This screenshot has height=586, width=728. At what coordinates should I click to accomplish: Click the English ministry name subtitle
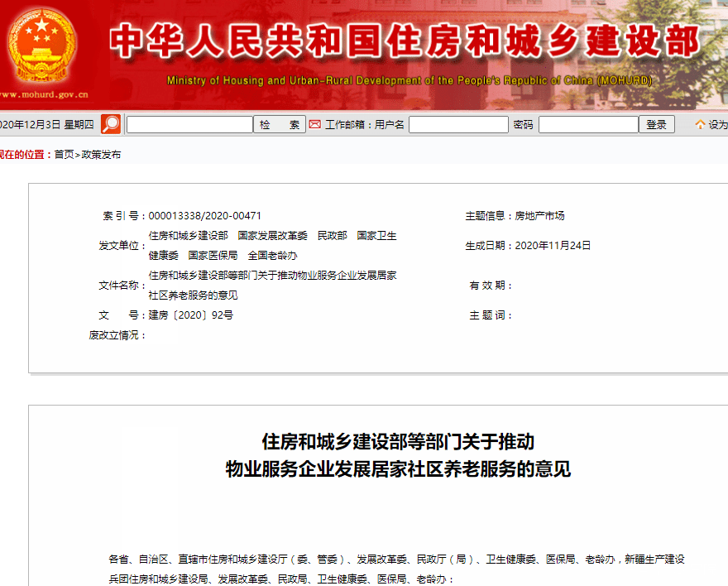409,81
